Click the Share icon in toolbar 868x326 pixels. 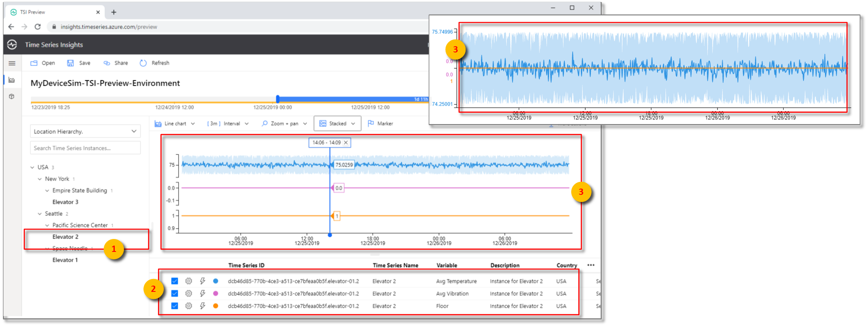pos(107,63)
